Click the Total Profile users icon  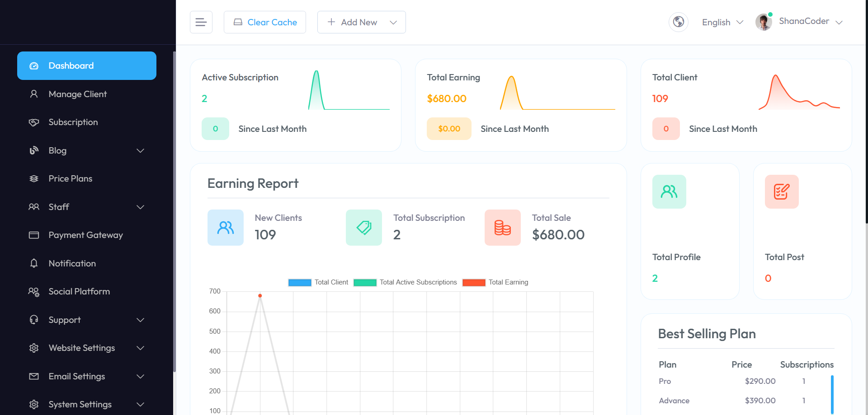click(x=669, y=191)
